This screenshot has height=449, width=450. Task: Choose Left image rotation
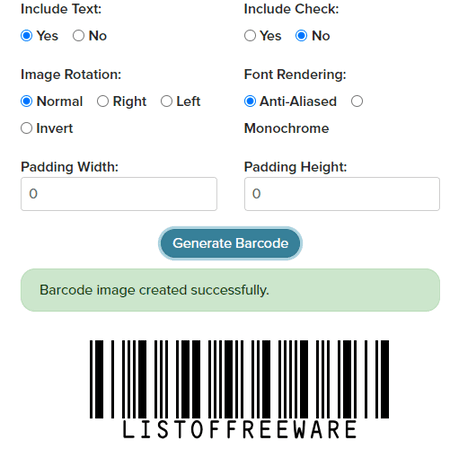click(166, 101)
